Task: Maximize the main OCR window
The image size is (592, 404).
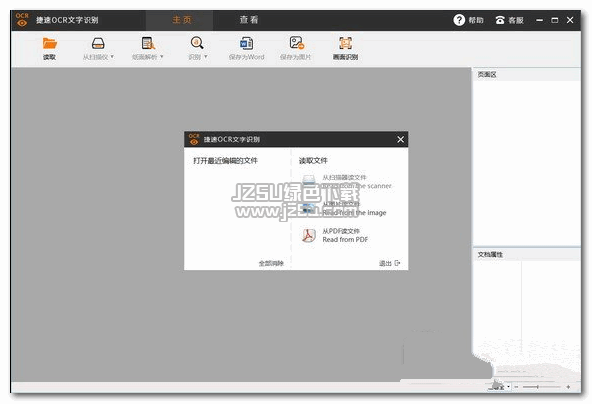Action: coord(555,20)
